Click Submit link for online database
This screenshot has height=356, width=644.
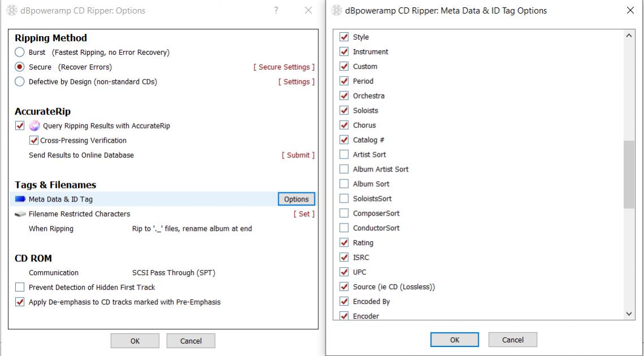[x=298, y=155]
